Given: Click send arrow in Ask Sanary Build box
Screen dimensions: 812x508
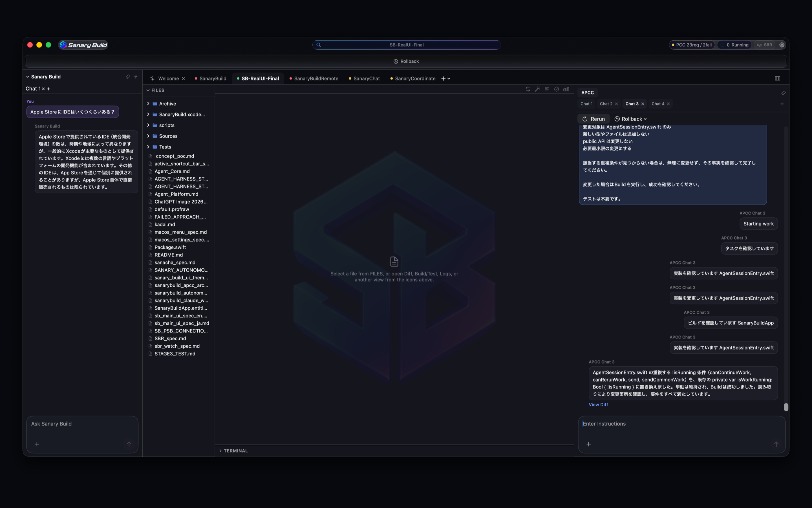Looking at the screenshot, I should point(129,444).
